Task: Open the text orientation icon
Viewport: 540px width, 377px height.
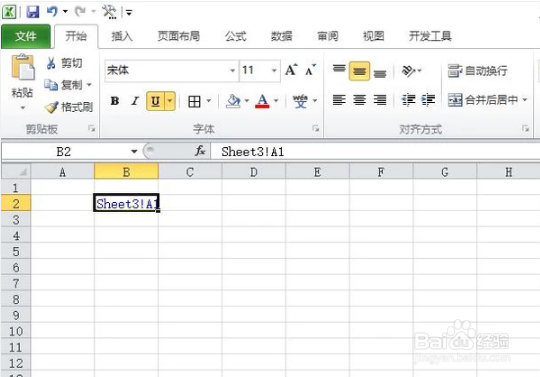Action: [x=412, y=71]
